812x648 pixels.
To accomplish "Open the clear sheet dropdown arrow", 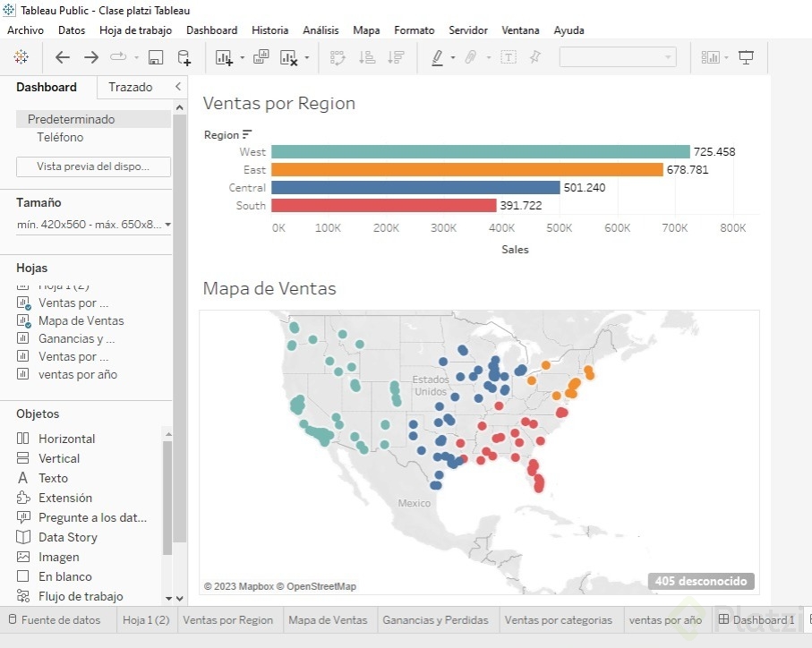I will tap(307, 57).
